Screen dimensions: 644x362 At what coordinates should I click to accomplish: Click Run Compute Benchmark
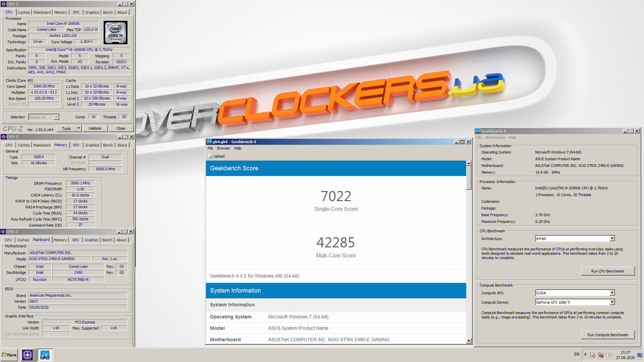pyautogui.click(x=607, y=335)
